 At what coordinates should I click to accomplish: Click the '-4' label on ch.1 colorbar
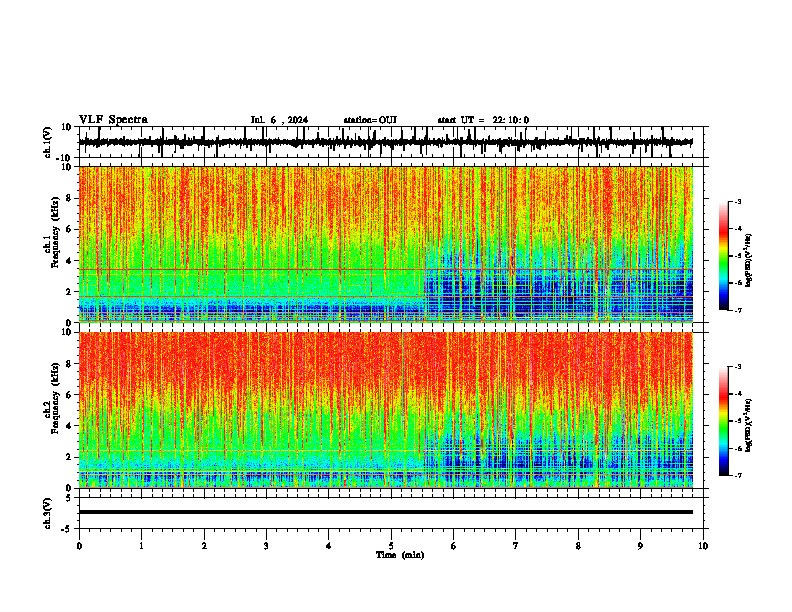(738, 229)
